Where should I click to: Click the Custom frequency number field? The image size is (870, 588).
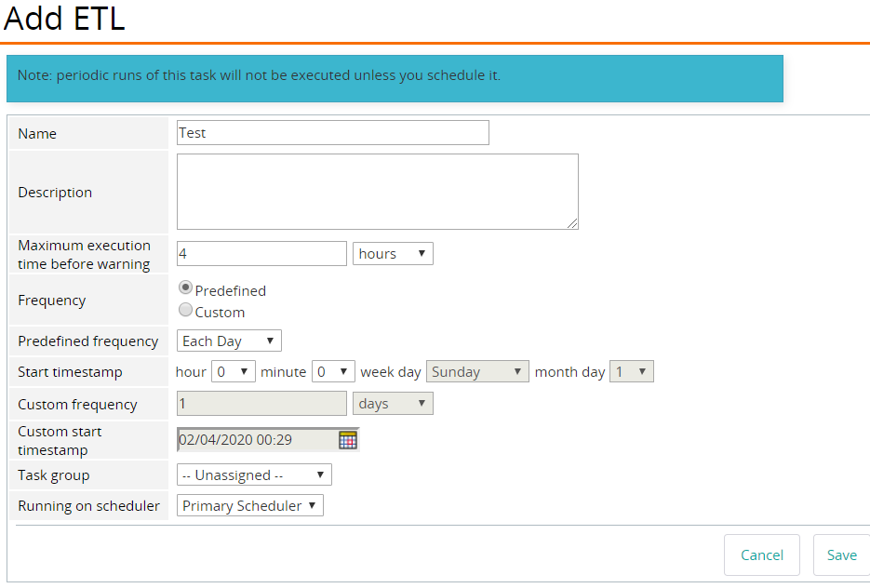pyautogui.click(x=261, y=404)
